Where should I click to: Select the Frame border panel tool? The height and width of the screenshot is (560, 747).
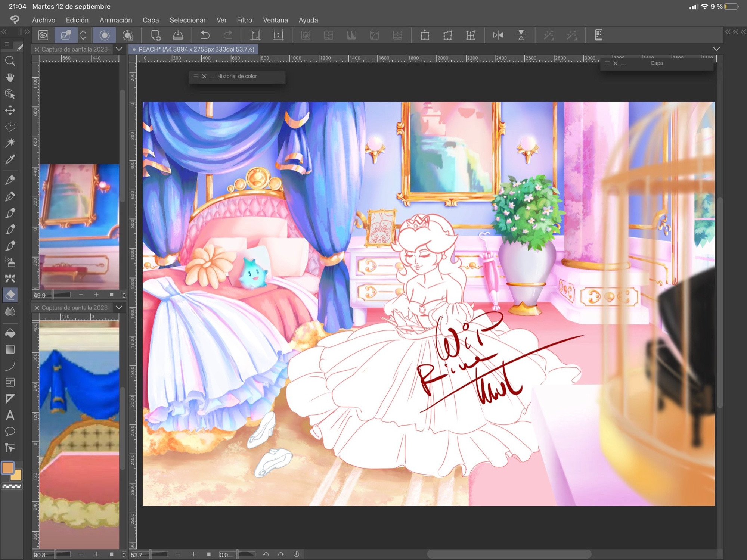(x=10, y=382)
